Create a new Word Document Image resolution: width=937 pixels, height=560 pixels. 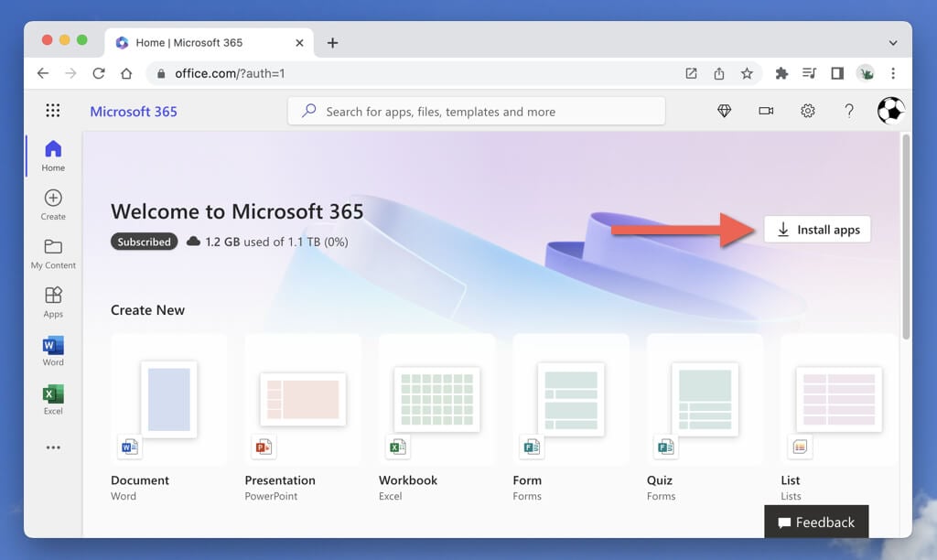pos(168,418)
